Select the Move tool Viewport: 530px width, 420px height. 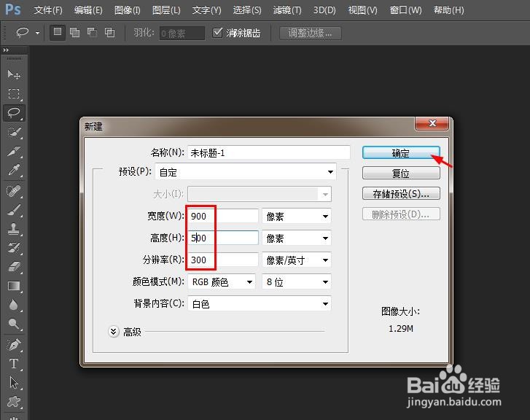click(14, 74)
